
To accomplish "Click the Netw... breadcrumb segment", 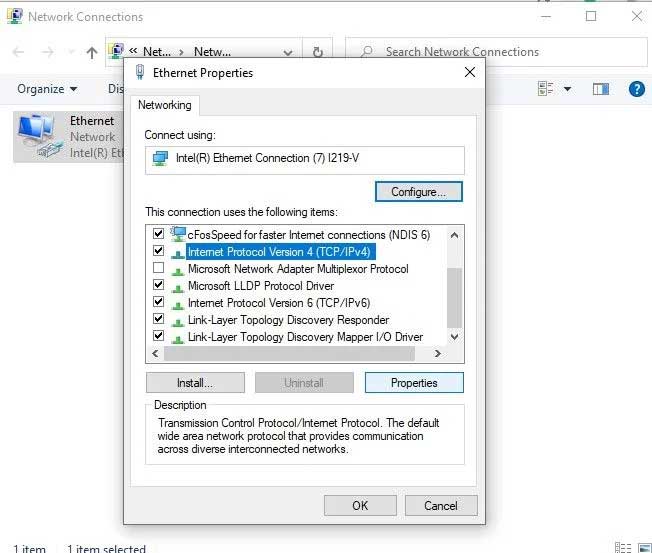I will [212, 52].
